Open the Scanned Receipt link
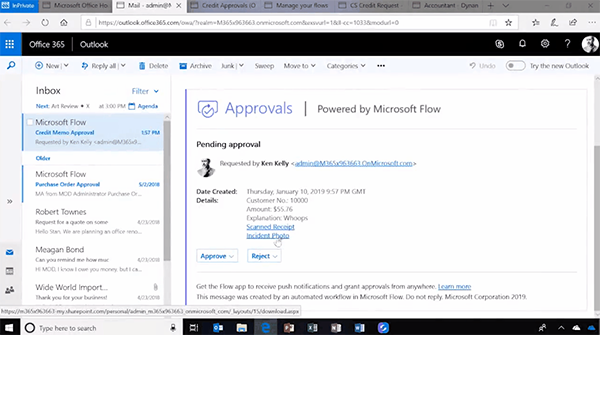The height and width of the screenshot is (420, 600). [x=271, y=227]
